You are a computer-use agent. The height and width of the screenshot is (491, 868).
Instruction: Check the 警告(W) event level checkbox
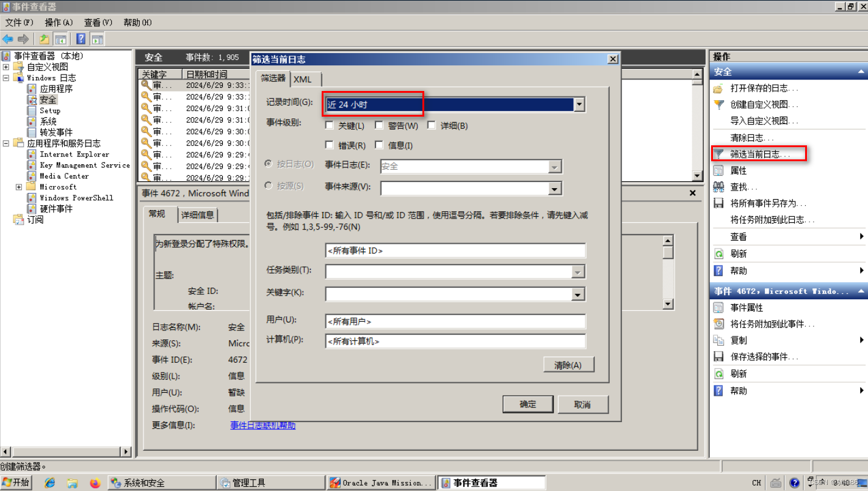point(379,125)
